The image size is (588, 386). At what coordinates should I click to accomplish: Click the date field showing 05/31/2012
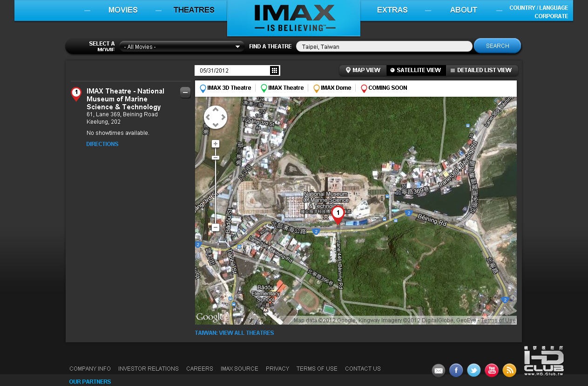click(x=232, y=70)
